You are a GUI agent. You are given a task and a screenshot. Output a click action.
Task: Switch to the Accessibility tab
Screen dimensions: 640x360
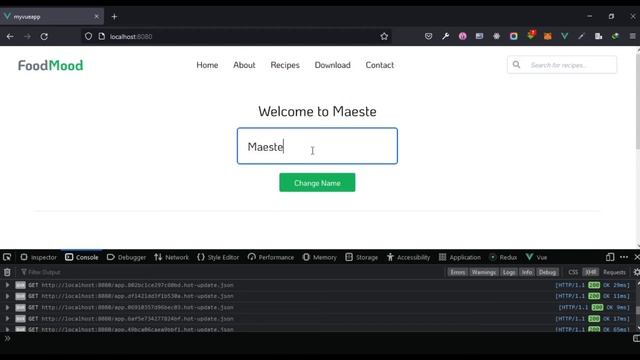(x=408, y=257)
